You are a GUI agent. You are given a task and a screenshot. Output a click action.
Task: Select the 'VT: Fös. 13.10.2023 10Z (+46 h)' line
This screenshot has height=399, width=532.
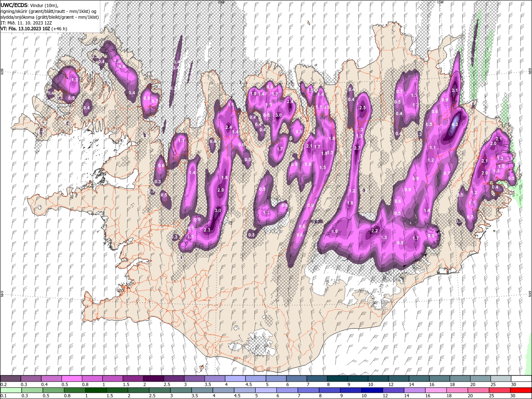(34, 28)
